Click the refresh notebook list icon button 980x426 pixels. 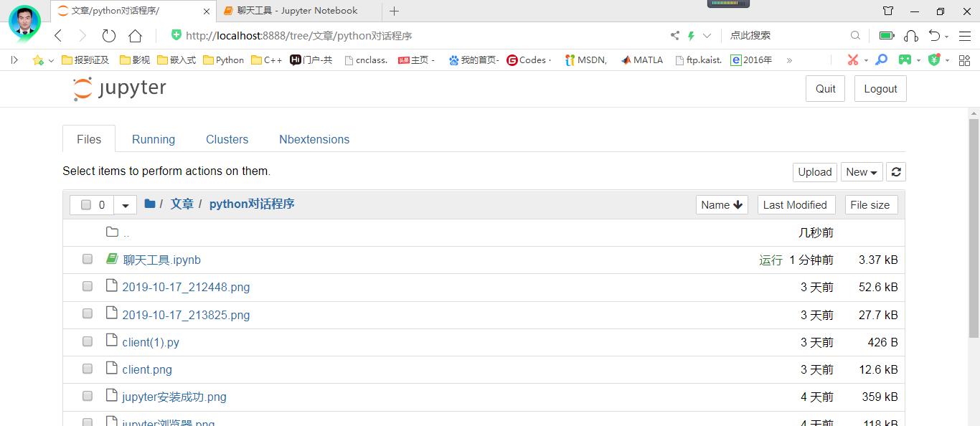(895, 172)
